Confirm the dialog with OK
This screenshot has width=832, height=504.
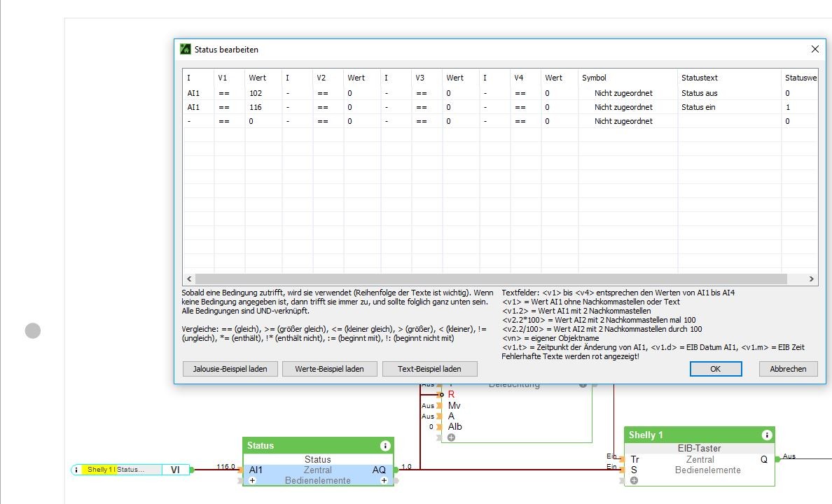[715, 369]
